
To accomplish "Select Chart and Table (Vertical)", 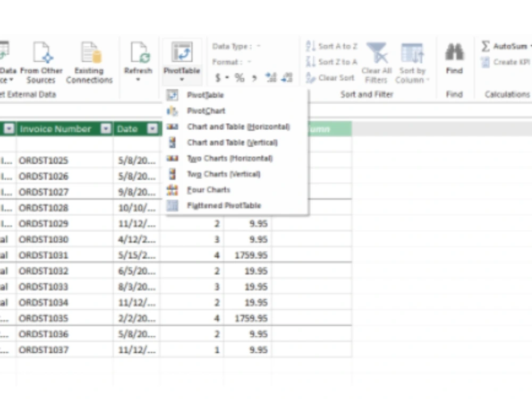I will tap(237, 143).
